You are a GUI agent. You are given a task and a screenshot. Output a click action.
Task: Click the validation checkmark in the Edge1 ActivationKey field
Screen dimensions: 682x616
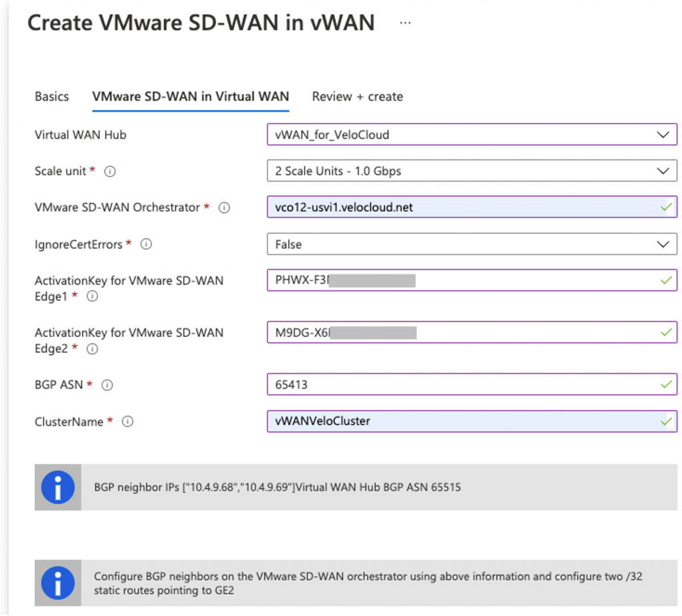pos(666,280)
